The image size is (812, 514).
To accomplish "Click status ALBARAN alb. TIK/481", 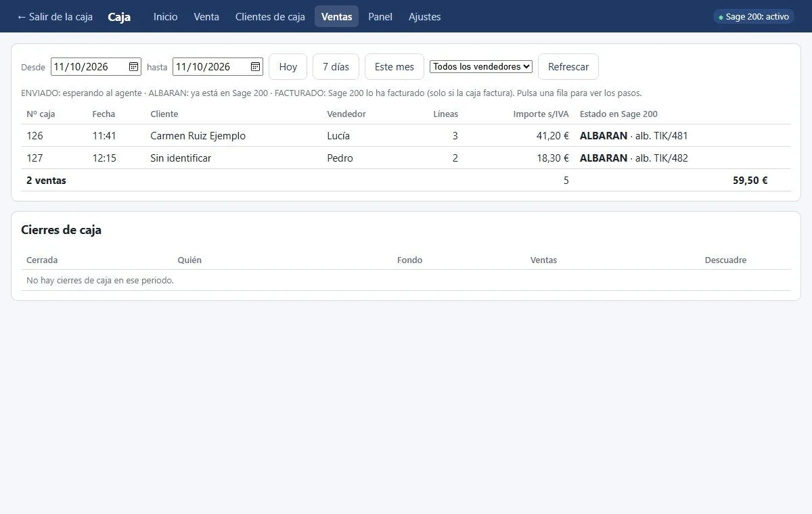I will point(633,135).
